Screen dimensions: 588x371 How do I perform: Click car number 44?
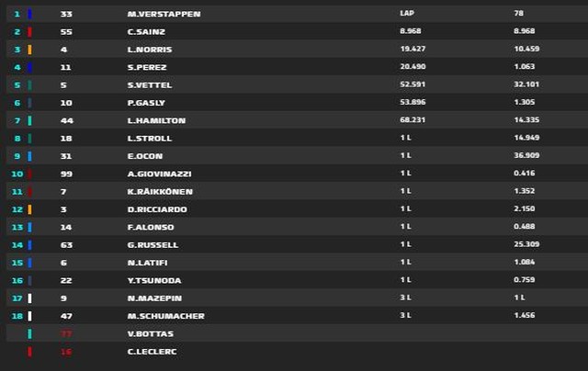click(66, 120)
